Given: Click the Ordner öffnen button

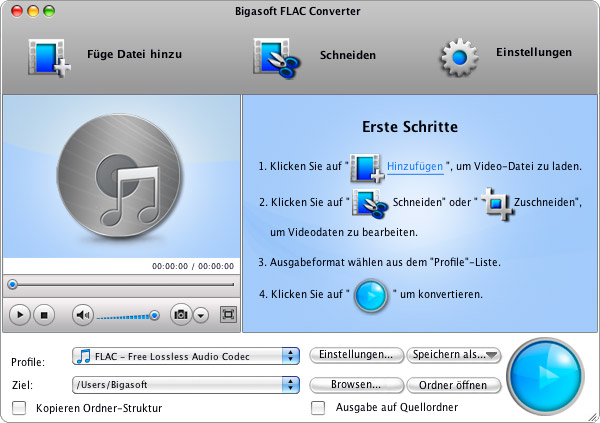Looking at the screenshot, I should [453, 385].
